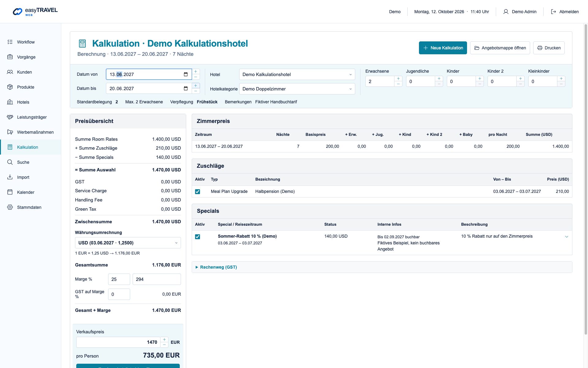588x368 pixels.
Task: Click the Leistungsträger handshake icon
Action: coord(10,117)
